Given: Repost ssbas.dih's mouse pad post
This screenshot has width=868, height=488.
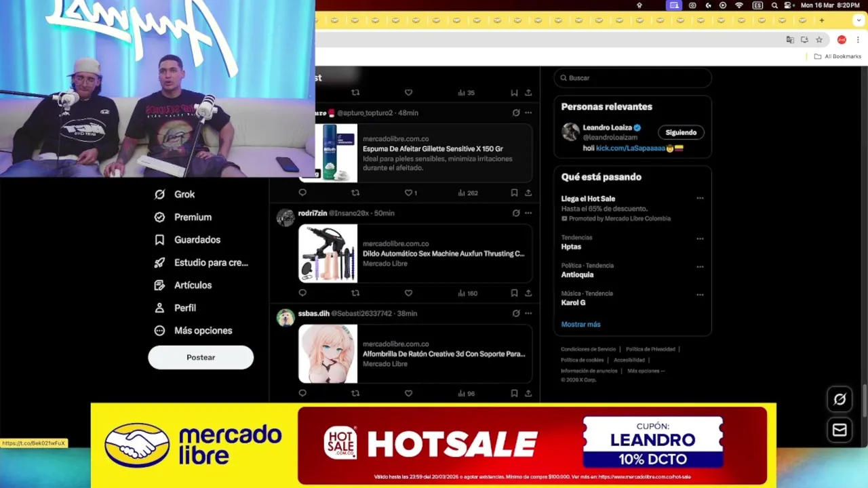Looking at the screenshot, I should (355, 393).
